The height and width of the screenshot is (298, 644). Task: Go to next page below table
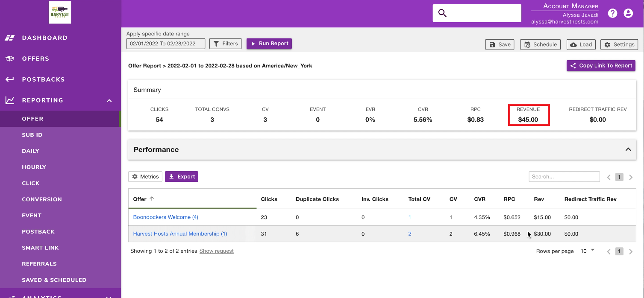(x=631, y=251)
